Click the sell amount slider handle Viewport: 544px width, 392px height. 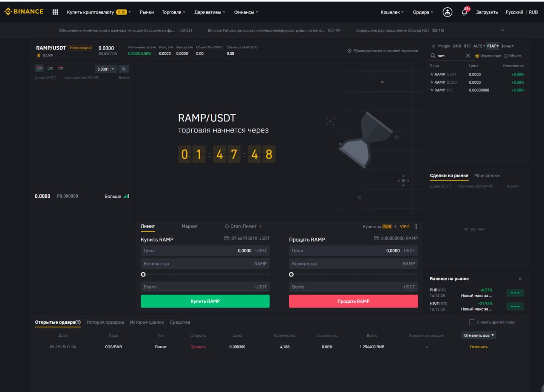pyautogui.click(x=291, y=274)
